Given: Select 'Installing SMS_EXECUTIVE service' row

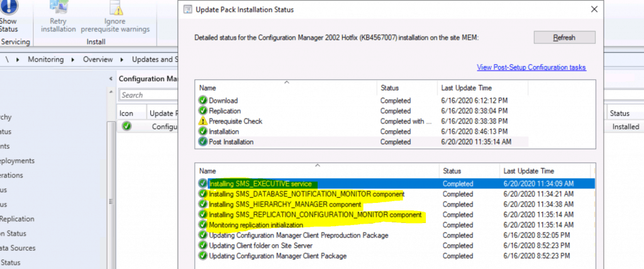Looking at the screenshot, I should click(x=396, y=183).
